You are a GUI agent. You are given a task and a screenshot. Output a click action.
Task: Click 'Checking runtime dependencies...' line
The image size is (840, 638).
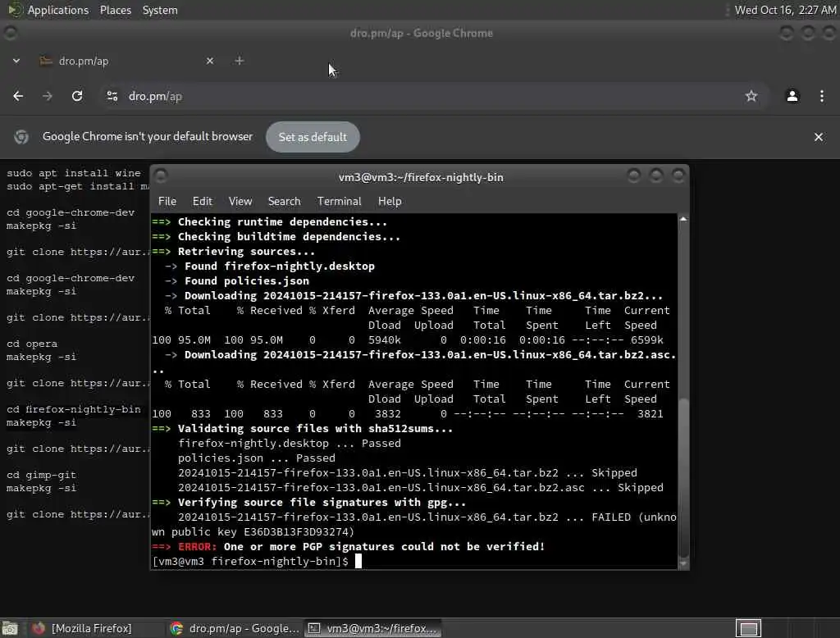269,221
